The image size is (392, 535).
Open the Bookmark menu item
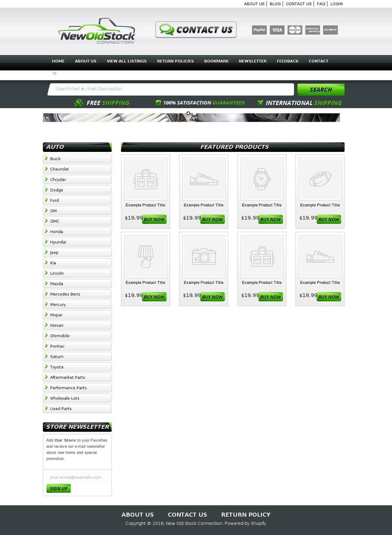(216, 61)
